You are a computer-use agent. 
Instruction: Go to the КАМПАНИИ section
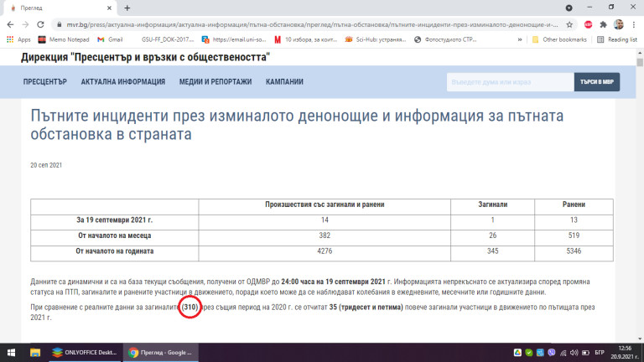point(284,82)
